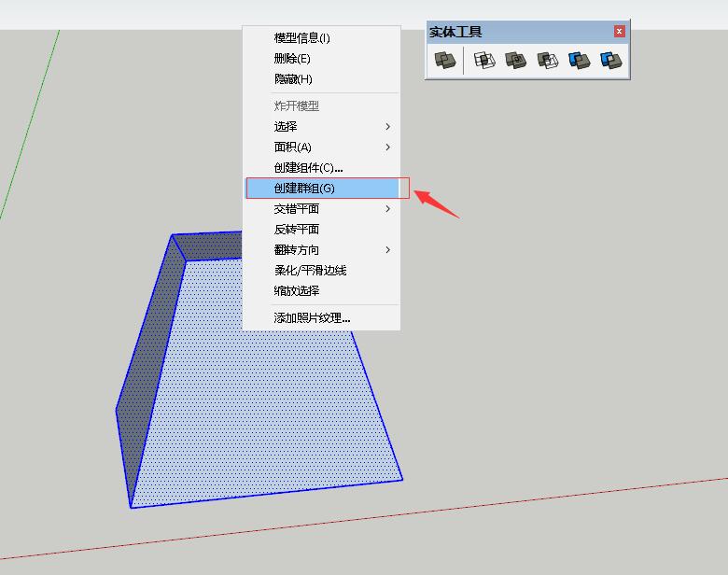Image resolution: width=728 pixels, height=575 pixels.
Task: Choose 隐藏(H) to hide selection
Action: (293, 79)
